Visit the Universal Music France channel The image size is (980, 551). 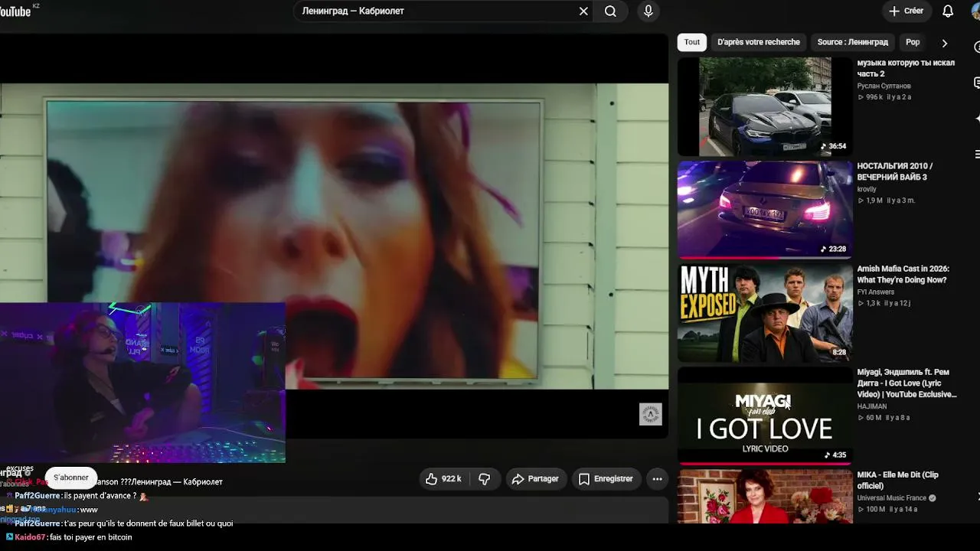pos(892,497)
